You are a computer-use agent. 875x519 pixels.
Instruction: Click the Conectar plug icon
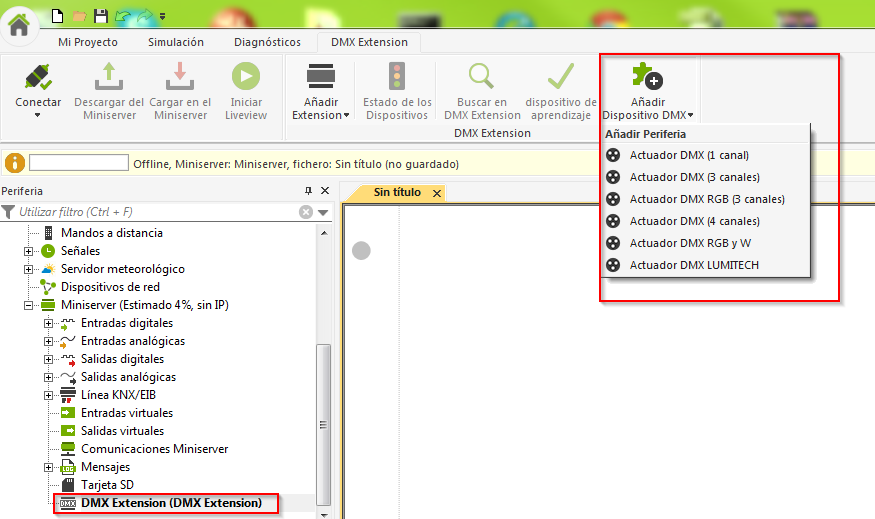tap(38, 78)
